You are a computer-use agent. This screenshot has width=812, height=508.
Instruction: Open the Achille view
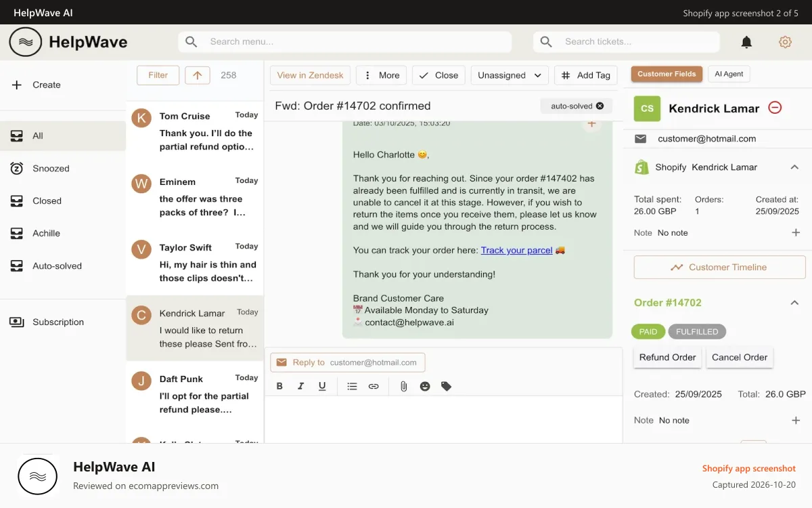pyautogui.click(x=63, y=233)
